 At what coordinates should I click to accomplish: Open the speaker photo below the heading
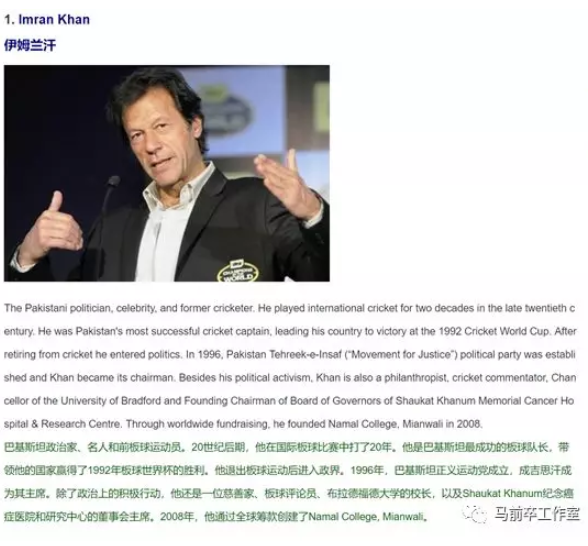tap(167, 173)
